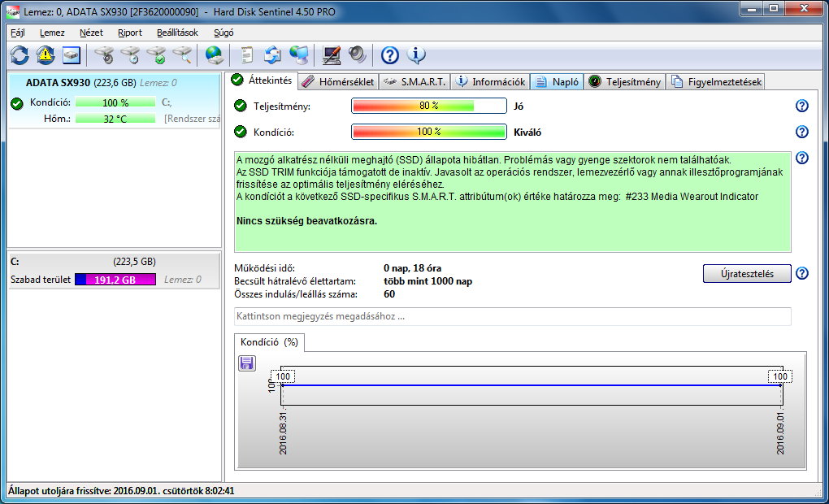
Task: Click the disk with magnifier icon
Action: coord(182,55)
